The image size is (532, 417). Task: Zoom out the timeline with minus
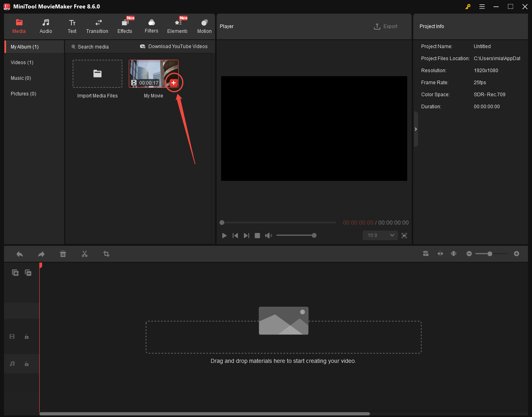click(x=469, y=253)
